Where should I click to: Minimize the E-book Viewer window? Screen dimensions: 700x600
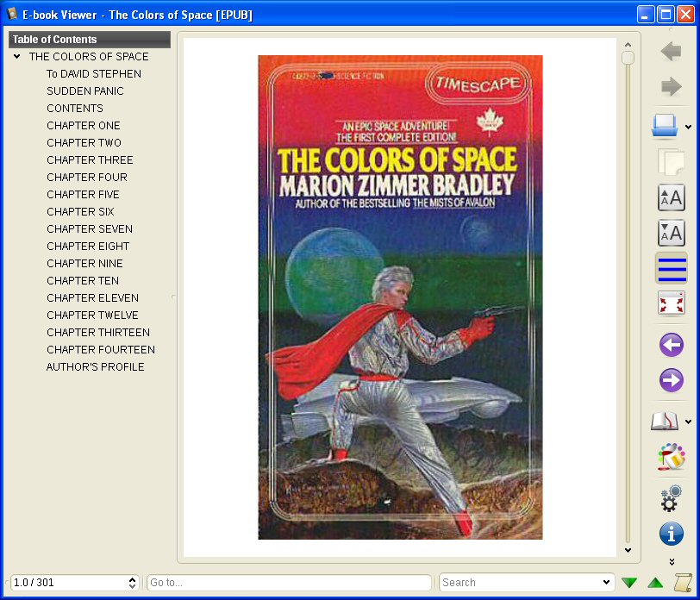645,15
